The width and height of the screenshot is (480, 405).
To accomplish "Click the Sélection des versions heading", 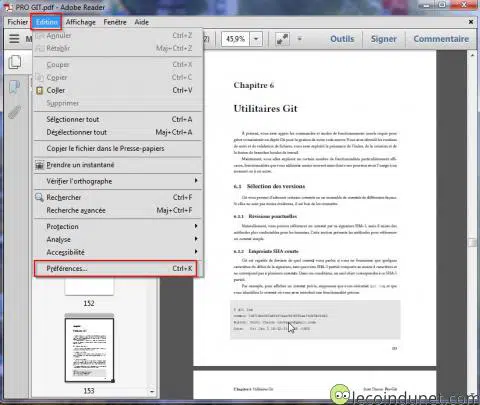I will click(276, 186).
